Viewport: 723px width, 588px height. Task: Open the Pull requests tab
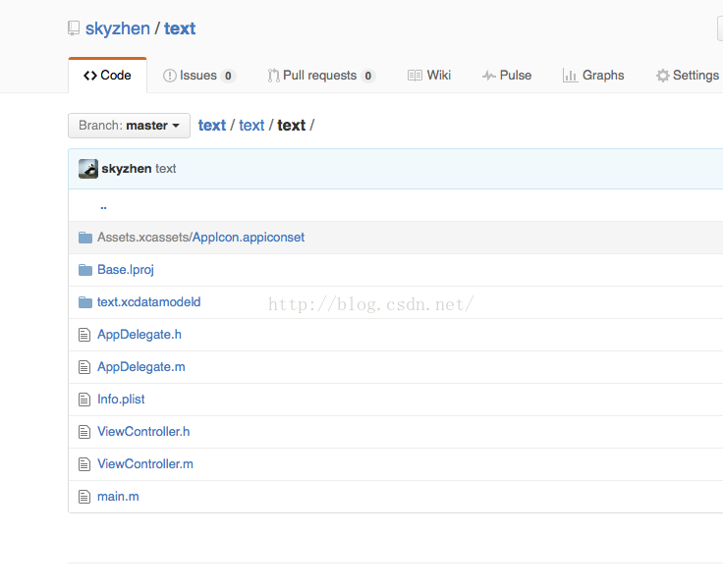tap(321, 76)
